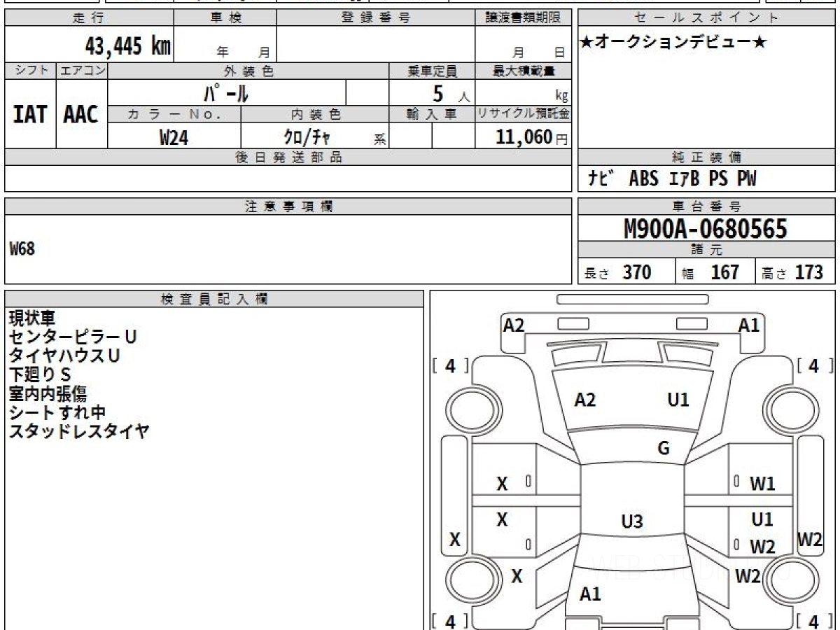Click the ★オークションデビュー★ sales point text
The width and height of the screenshot is (840, 630).
[674, 42]
